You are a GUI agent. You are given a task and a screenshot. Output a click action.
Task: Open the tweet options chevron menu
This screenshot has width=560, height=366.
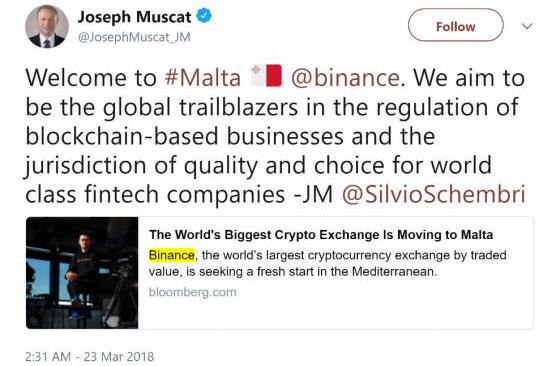[527, 26]
